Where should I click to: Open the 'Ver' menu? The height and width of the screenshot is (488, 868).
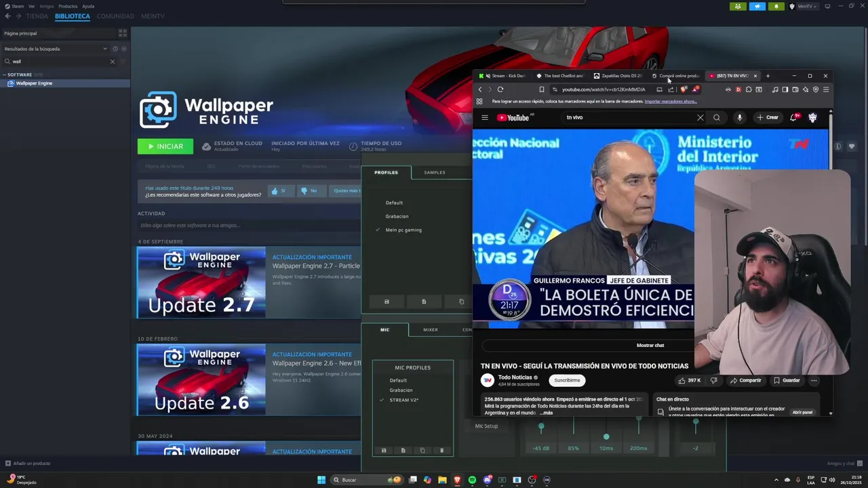click(x=31, y=6)
